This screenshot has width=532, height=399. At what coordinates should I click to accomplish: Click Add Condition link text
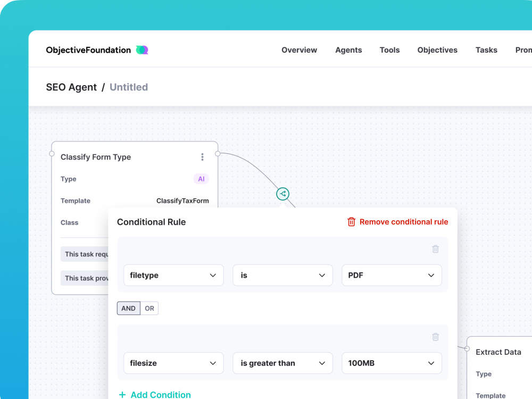[161, 395]
